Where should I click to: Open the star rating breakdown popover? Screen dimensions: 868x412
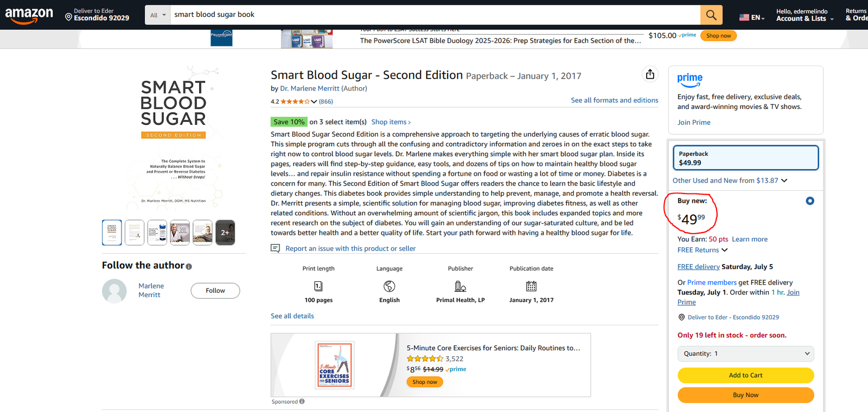pos(314,101)
